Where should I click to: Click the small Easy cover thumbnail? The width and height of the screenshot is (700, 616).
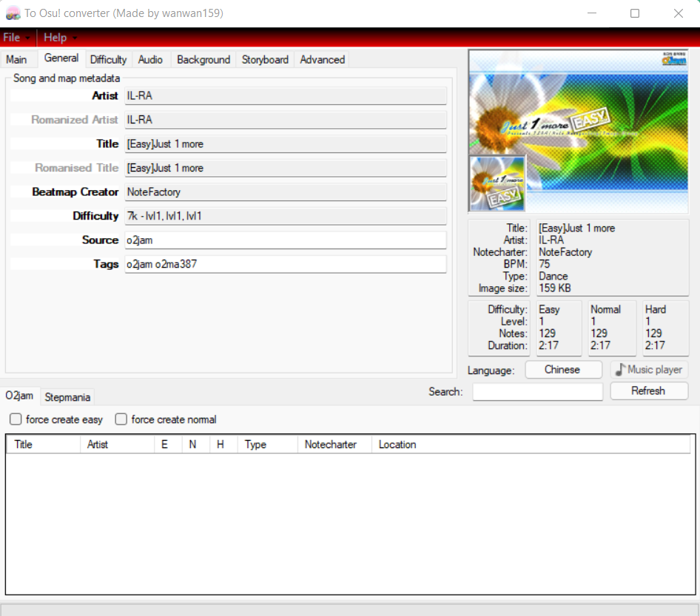[497, 183]
